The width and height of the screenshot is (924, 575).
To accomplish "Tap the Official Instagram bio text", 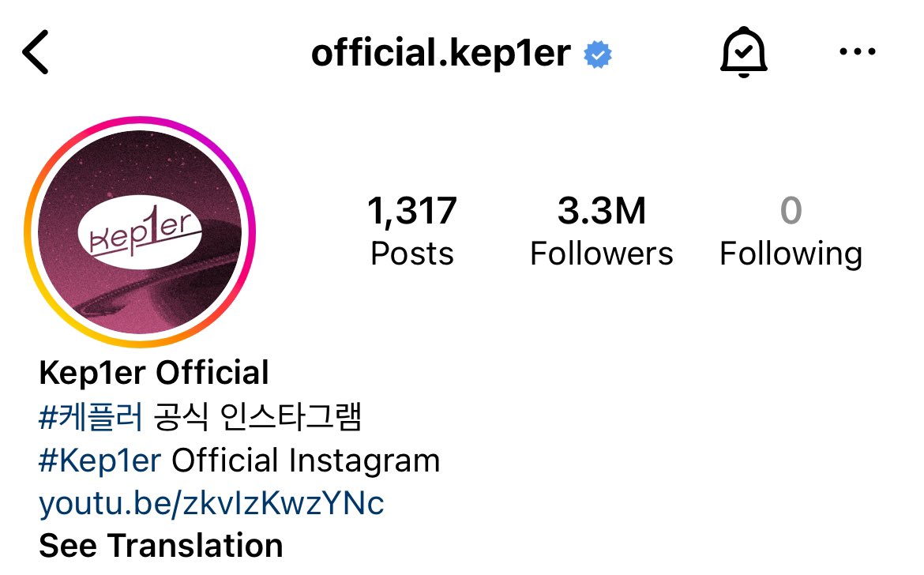I will coord(306,460).
